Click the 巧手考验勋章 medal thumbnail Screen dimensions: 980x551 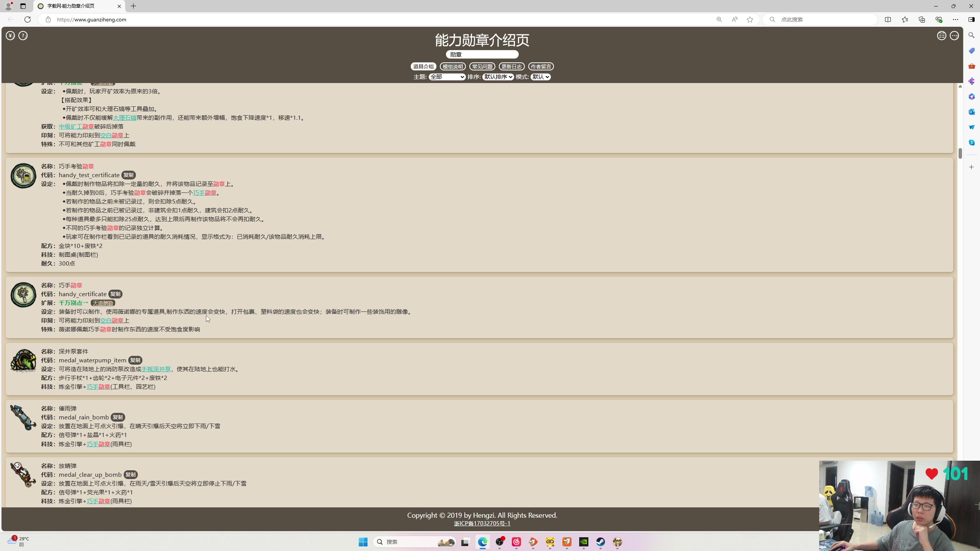pos(23,176)
